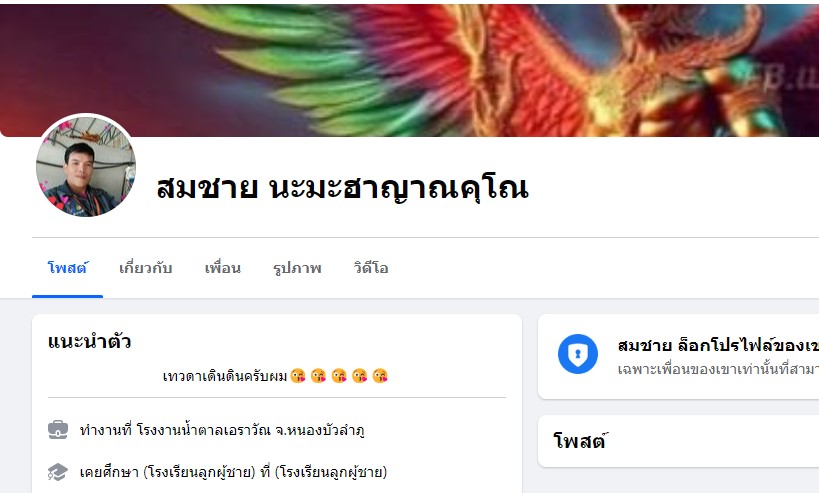The image size is (819, 493).
Task: Click the bio text เทวดาเดินดินครับผม
Action: click(225, 376)
